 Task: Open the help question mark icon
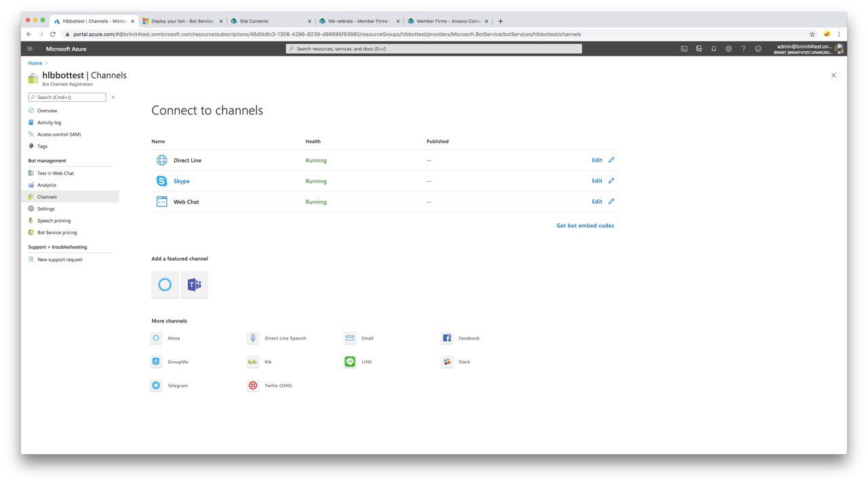pyautogui.click(x=744, y=49)
